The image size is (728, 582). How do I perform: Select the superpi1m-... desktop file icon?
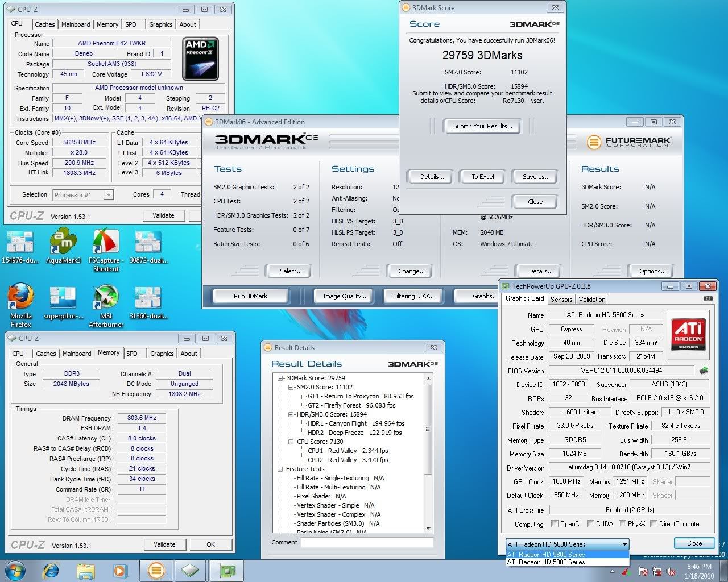(x=63, y=302)
